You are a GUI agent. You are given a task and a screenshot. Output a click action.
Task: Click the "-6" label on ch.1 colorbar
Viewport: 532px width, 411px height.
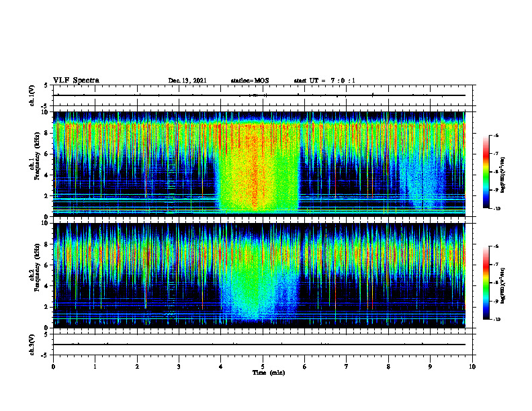pyautogui.click(x=496, y=135)
